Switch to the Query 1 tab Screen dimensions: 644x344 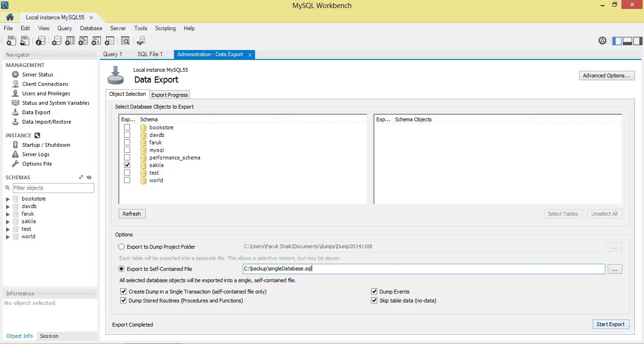(113, 54)
